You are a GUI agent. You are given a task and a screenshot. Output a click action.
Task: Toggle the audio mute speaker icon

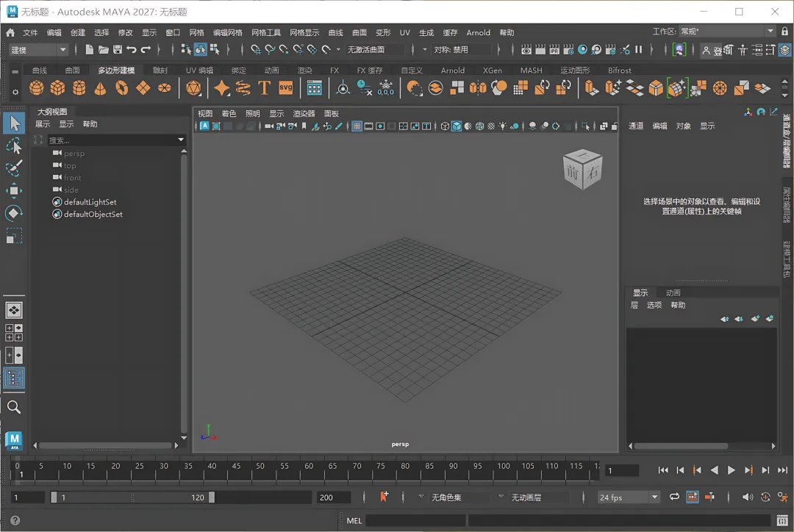pos(748,497)
